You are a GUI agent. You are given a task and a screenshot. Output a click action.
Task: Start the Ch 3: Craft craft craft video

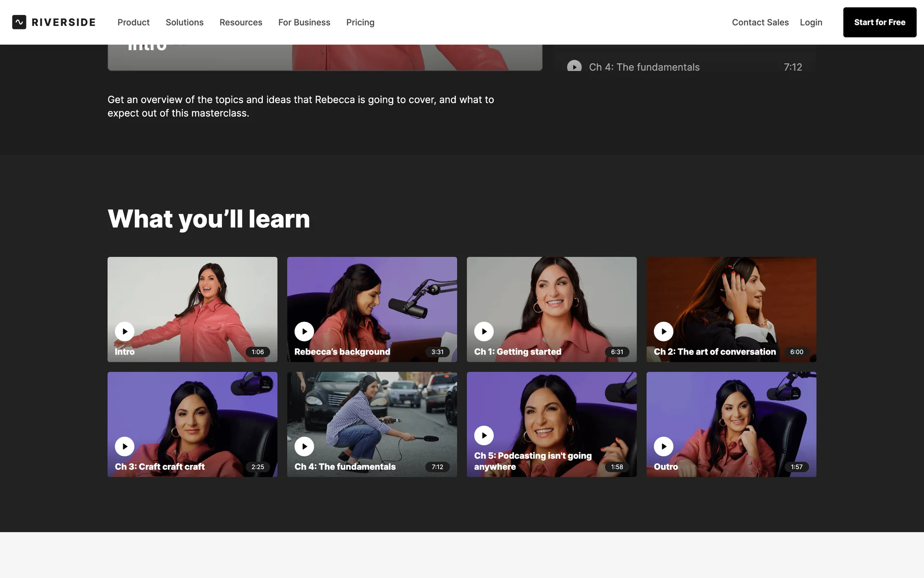pos(125,447)
